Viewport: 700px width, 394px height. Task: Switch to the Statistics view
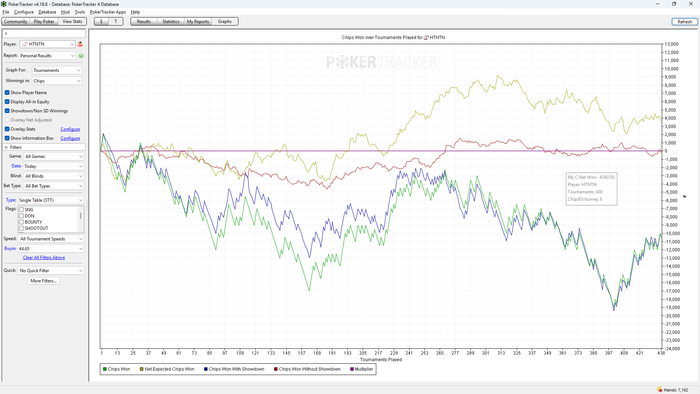(x=171, y=21)
